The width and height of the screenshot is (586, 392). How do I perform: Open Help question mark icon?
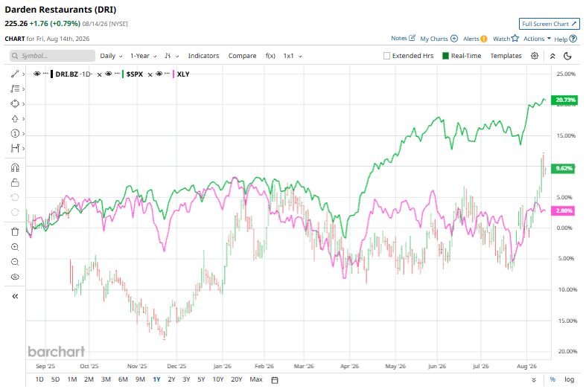[x=573, y=39]
